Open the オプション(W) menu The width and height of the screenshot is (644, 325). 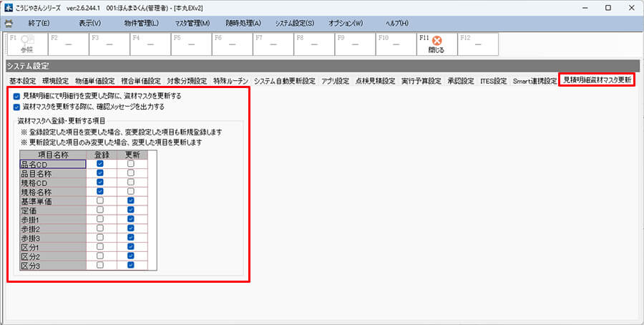coord(346,23)
